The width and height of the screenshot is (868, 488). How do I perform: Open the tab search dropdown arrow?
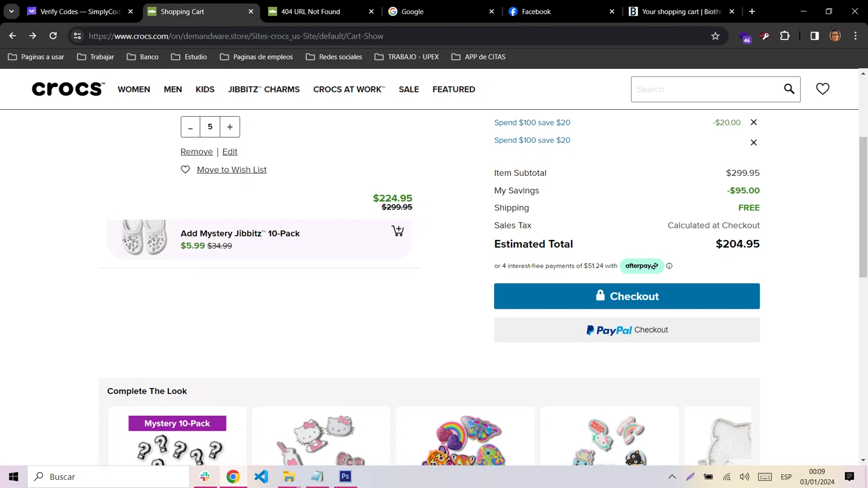click(x=11, y=11)
